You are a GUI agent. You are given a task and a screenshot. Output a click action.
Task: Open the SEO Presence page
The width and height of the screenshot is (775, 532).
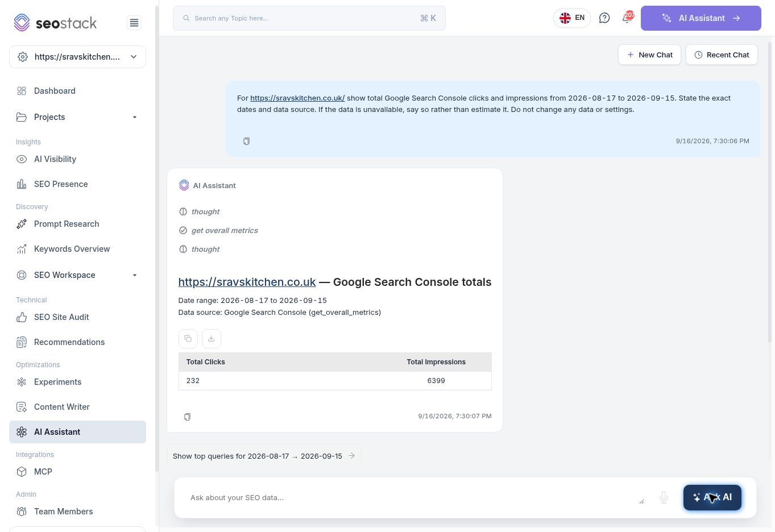[77, 184]
